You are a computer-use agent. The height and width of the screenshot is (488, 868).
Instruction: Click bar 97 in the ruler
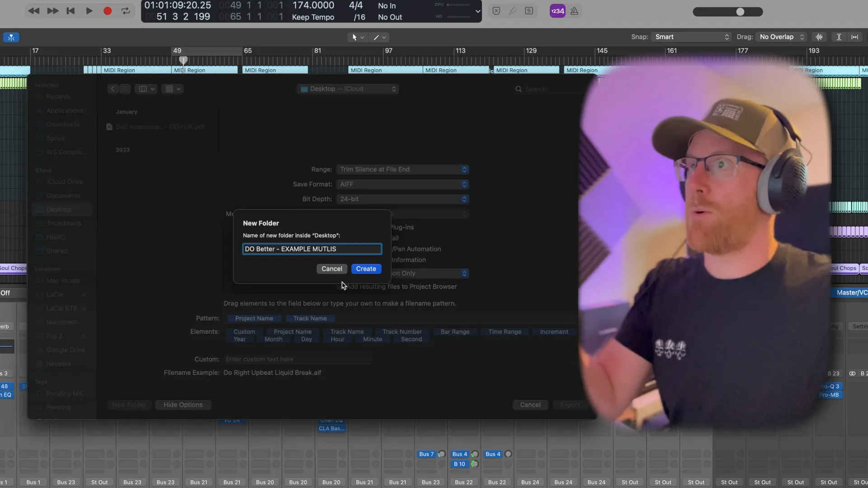pyautogui.click(x=389, y=51)
